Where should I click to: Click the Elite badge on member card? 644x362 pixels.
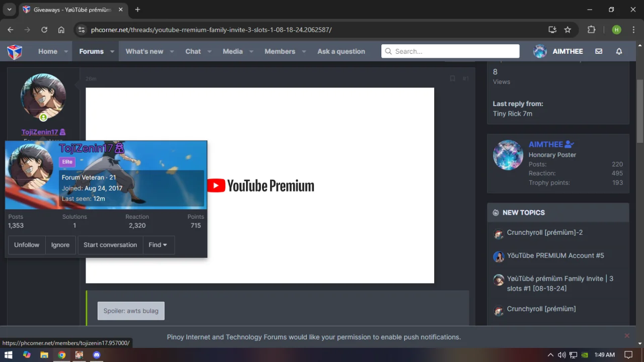[x=67, y=162]
